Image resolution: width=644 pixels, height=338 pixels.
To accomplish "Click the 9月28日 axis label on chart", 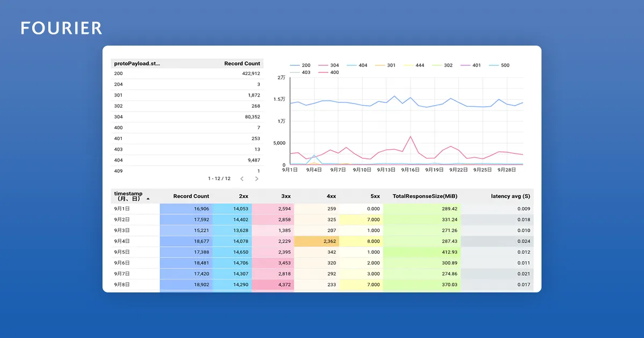I will pyautogui.click(x=507, y=170).
